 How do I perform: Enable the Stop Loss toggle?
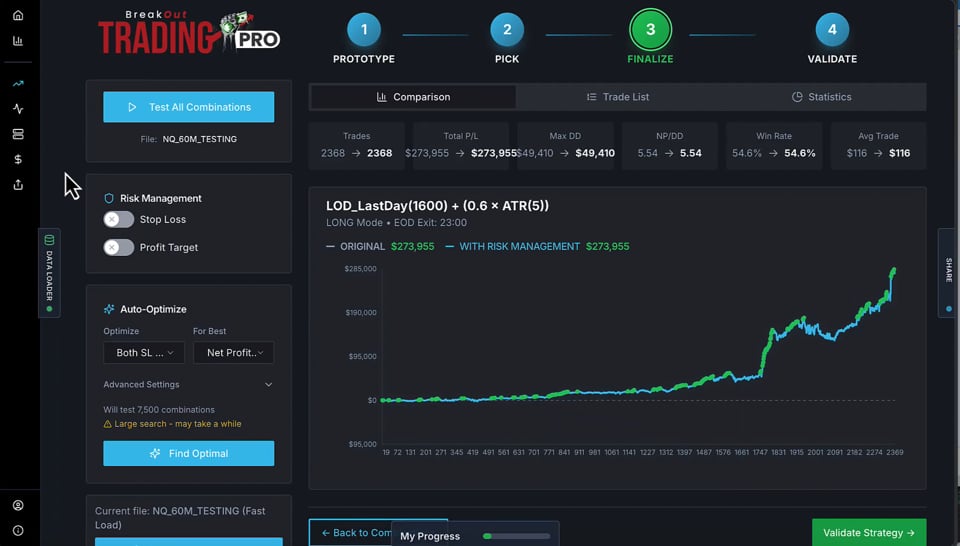point(119,219)
